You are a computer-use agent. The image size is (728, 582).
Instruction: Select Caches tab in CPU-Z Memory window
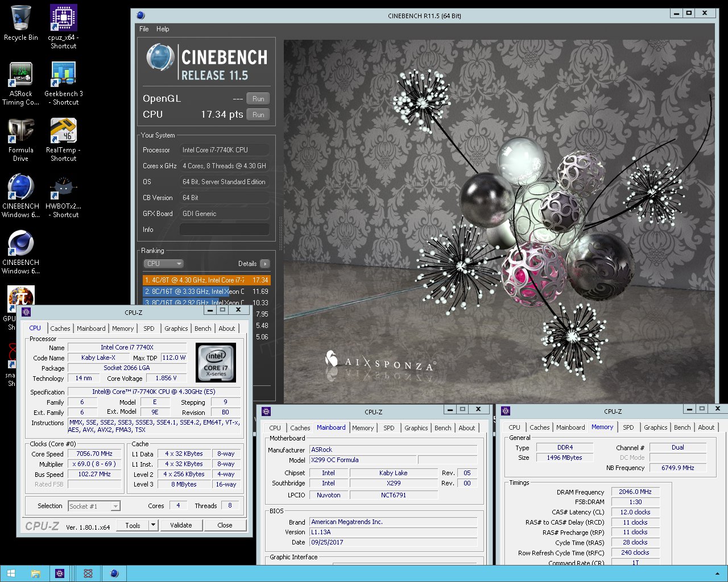[x=540, y=427]
